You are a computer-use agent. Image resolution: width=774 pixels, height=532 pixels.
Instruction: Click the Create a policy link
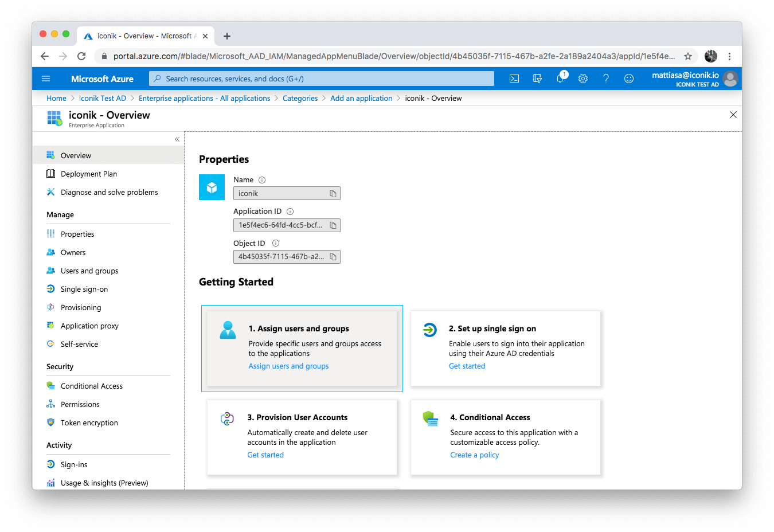click(x=474, y=455)
